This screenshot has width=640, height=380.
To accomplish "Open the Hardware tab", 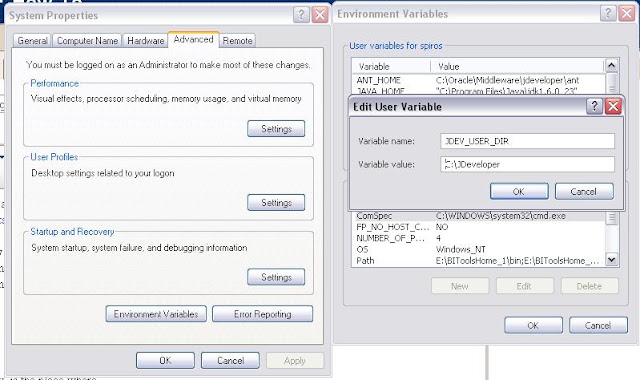I will pos(145,40).
